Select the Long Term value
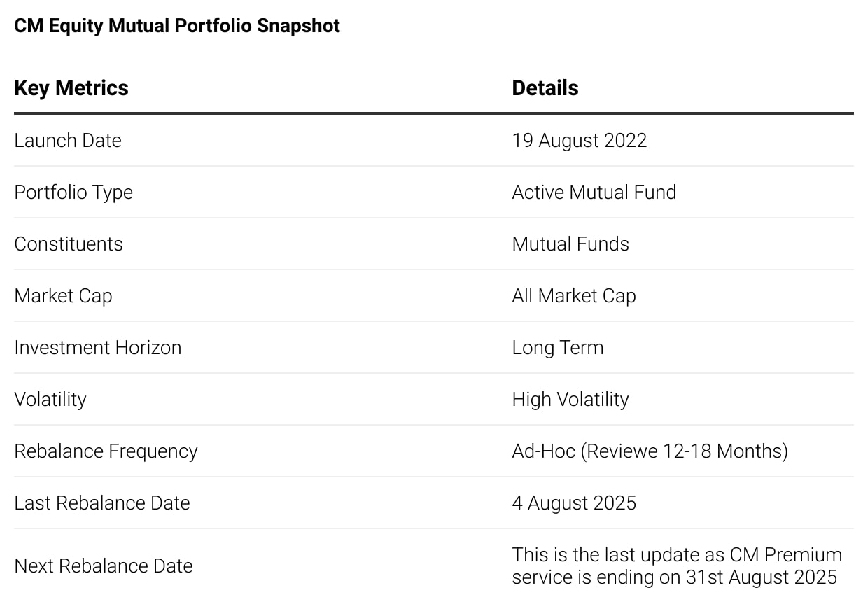The height and width of the screenshot is (616, 868). [558, 348]
